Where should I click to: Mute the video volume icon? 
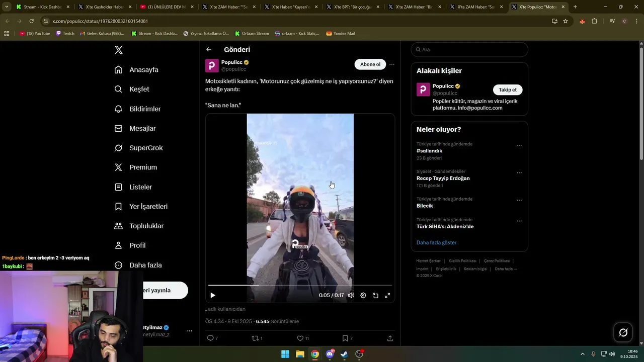click(x=351, y=296)
